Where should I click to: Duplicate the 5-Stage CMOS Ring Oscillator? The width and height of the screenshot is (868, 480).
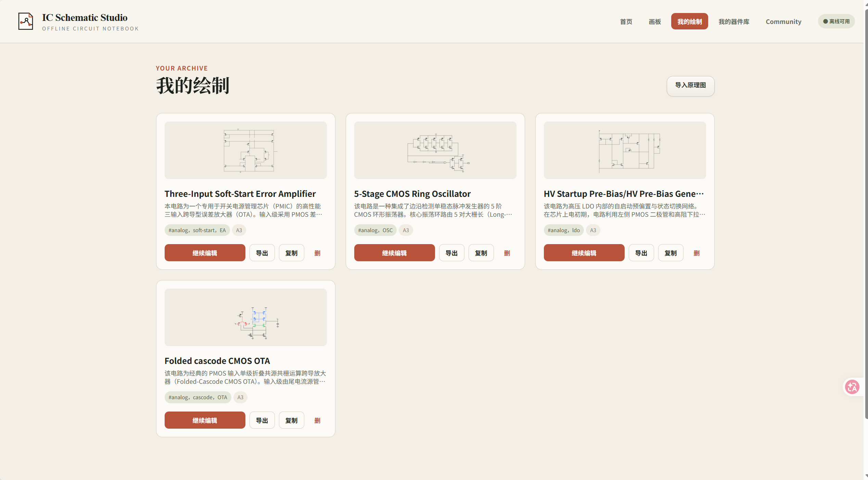point(481,253)
